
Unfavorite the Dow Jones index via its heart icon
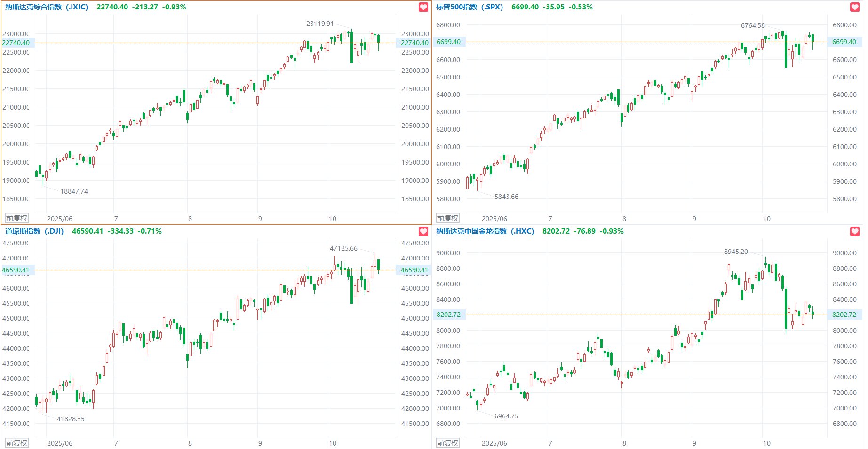[x=423, y=231]
